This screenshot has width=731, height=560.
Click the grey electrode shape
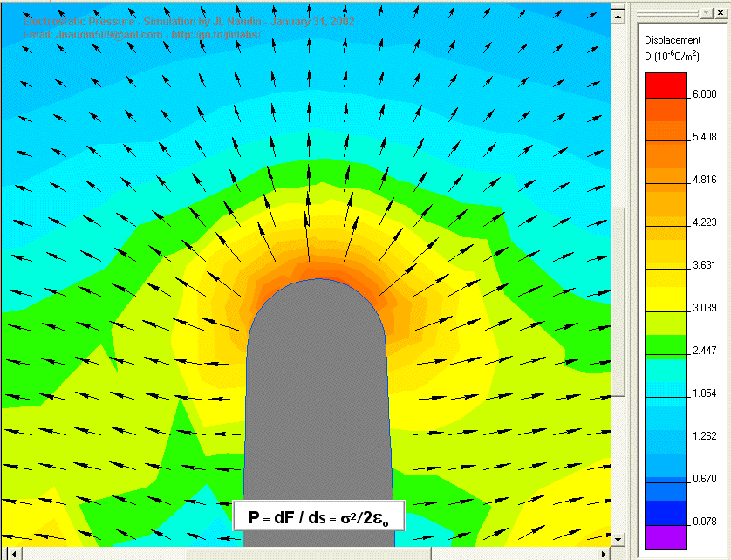315,393
